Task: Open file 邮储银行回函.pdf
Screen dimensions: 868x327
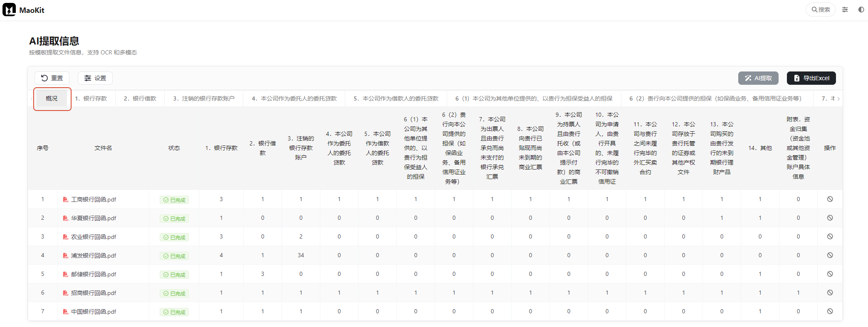Action: coord(94,275)
